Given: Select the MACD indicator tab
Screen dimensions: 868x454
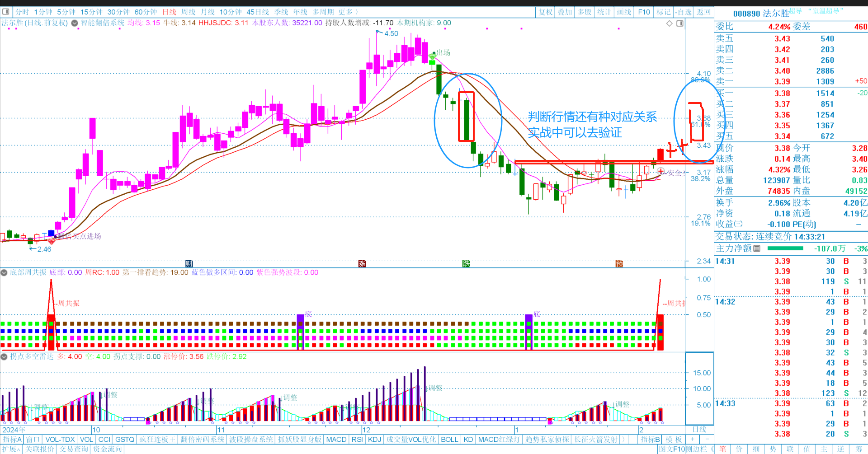Looking at the screenshot, I should (x=336, y=440).
